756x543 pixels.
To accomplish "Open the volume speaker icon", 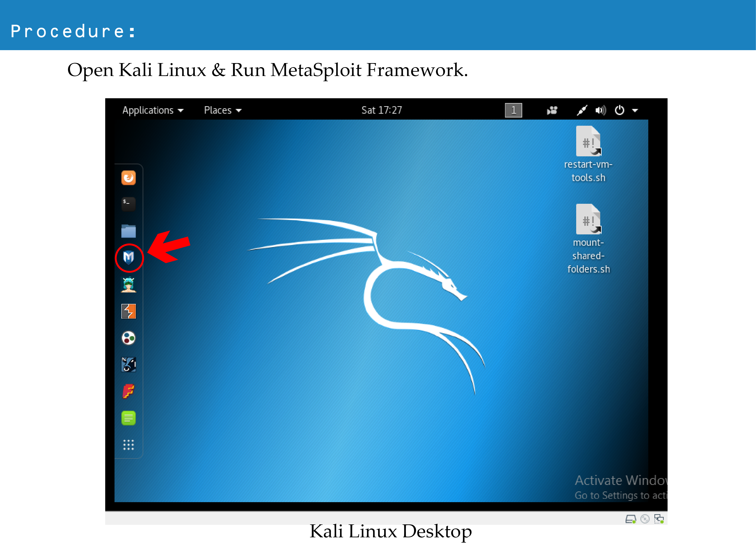I will (601, 111).
